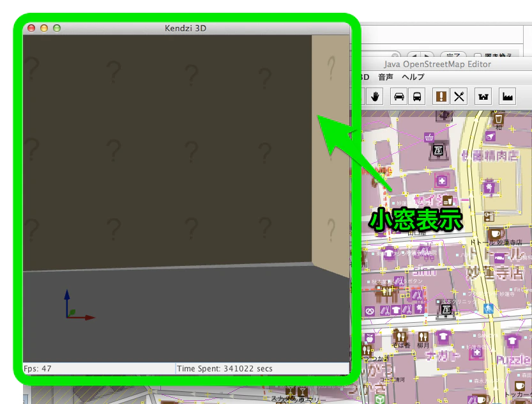Select the coffee cup icon above ドトール 妙蓮寺店
This screenshot has height=404, width=532.
495,234
